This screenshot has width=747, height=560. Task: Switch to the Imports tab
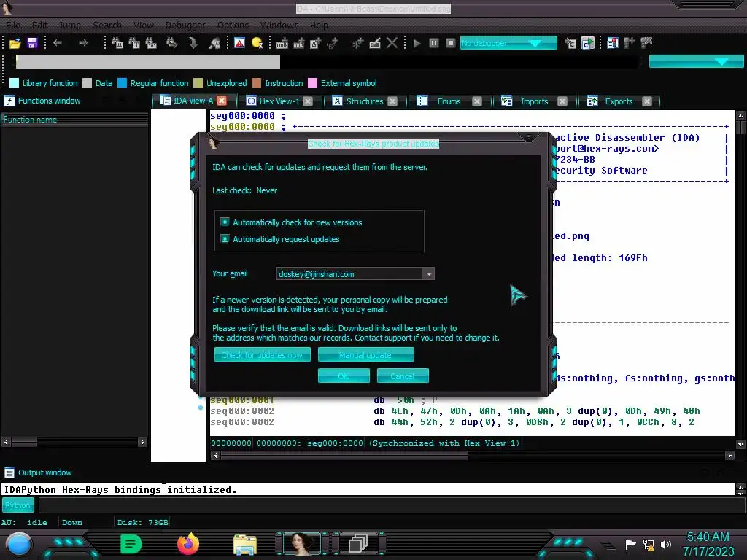(533, 101)
